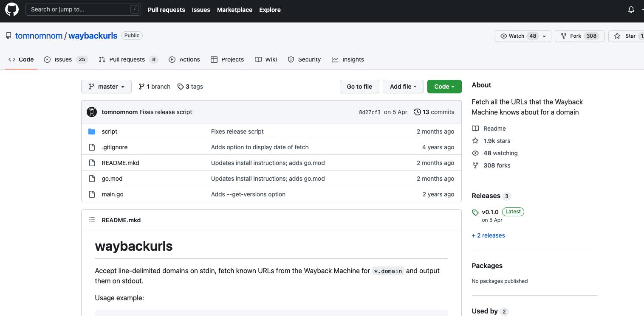Screen dimensions: 644x316
Task: Click the v0.1.0 release tag icon
Action: pyautogui.click(x=475, y=212)
